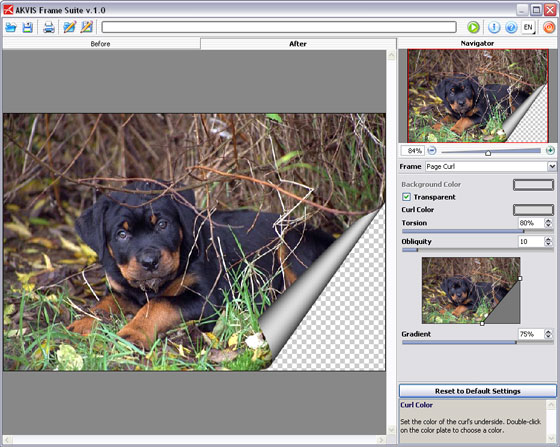Switch to the Before tab
Screen dimensions: 560x447
click(101, 44)
